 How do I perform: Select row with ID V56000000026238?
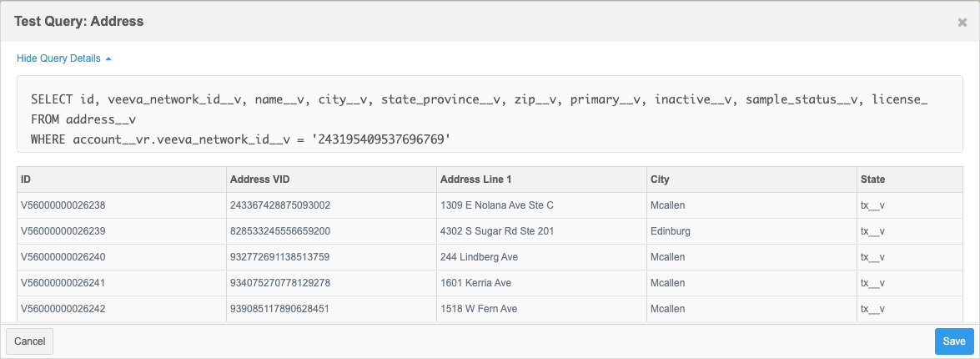point(63,205)
